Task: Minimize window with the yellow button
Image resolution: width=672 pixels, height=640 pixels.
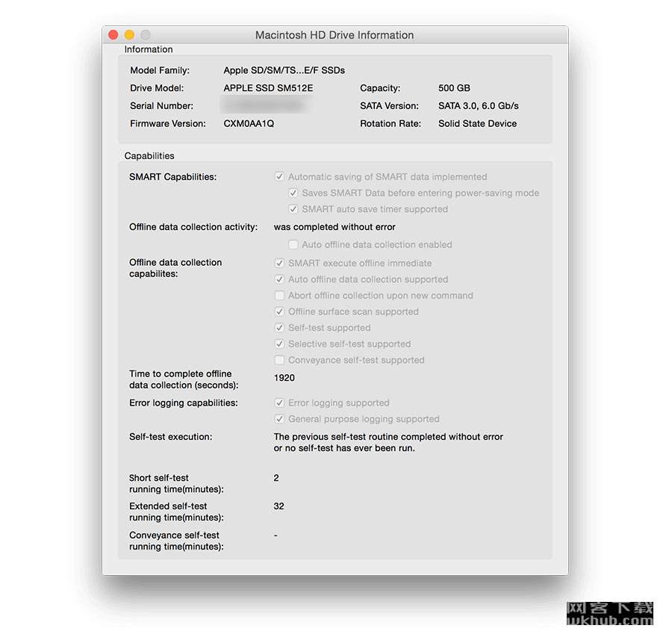Action: pos(129,34)
